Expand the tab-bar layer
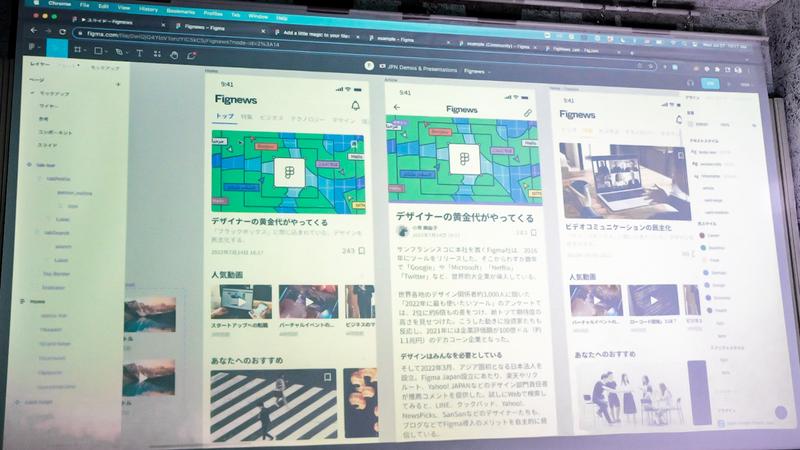 29,165
